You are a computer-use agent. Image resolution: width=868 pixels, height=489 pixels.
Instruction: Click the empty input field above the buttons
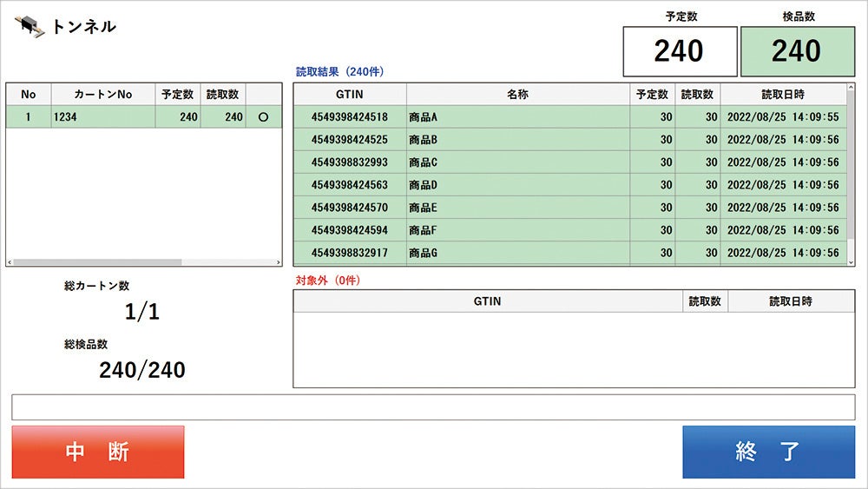[433, 407]
